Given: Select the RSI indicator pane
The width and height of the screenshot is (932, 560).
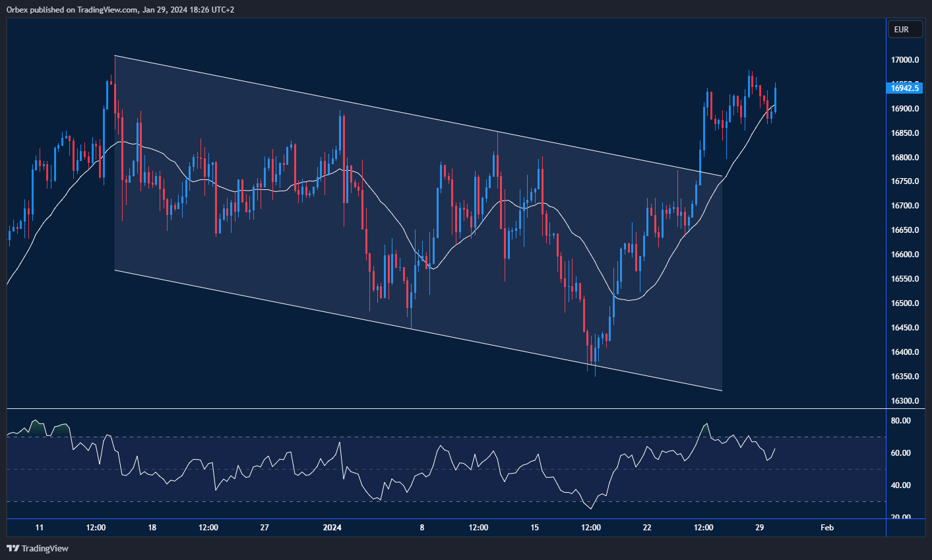Looking at the screenshot, I should click(x=442, y=465).
